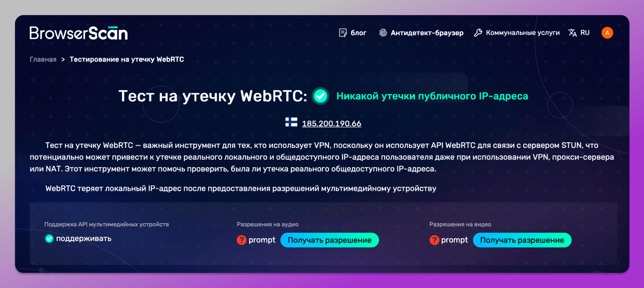Viewport: 644px width, 288px height.
Task: Open the orange A account avatar
Action: 607,32
